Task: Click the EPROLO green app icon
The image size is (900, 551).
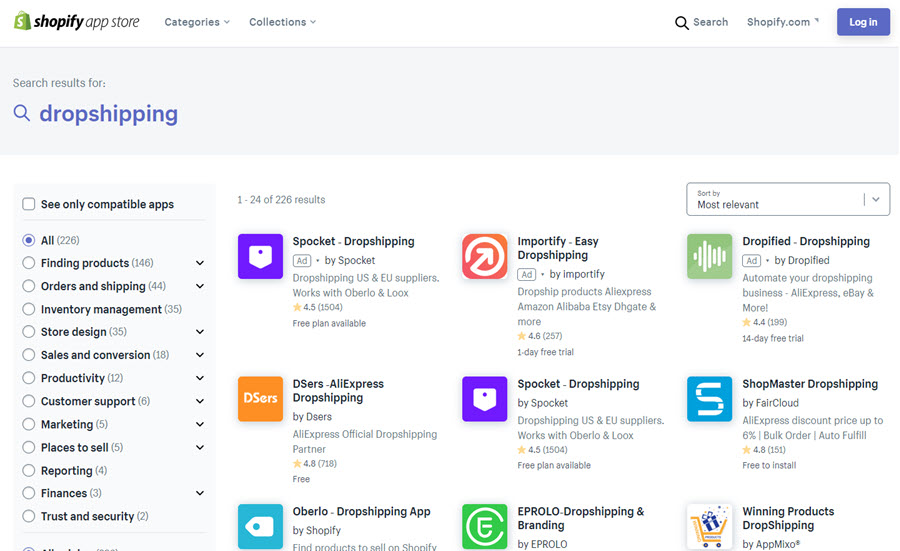Action: coord(485,526)
